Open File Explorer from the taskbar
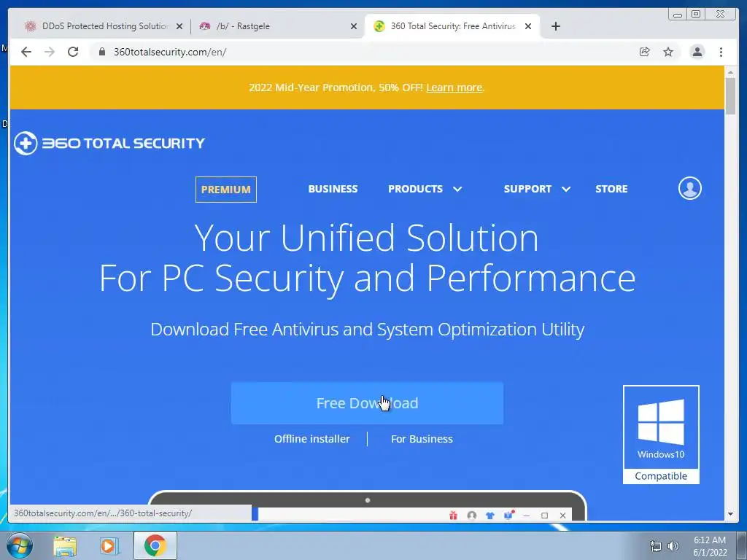Screen dimensions: 747x560 (x=65, y=546)
